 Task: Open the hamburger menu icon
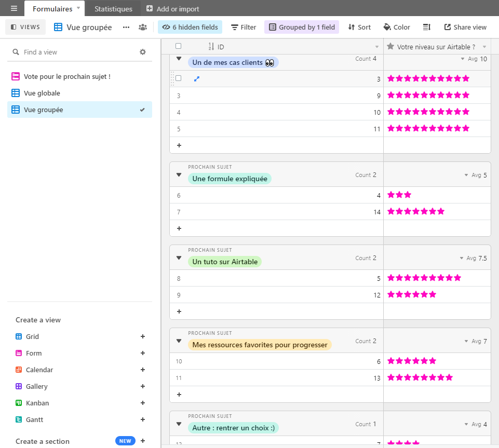(14, 8)
